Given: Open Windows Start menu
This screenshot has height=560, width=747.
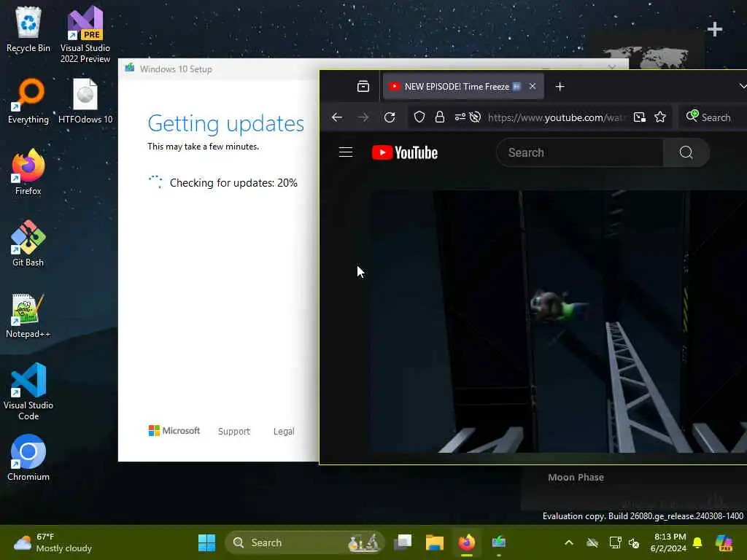Looking at the screenshot, I should click(206, 542).
